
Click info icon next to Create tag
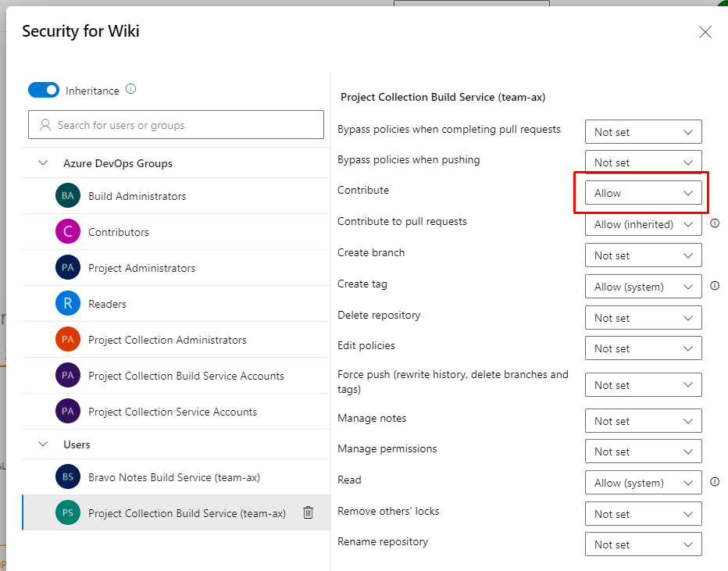click(715, 286)
